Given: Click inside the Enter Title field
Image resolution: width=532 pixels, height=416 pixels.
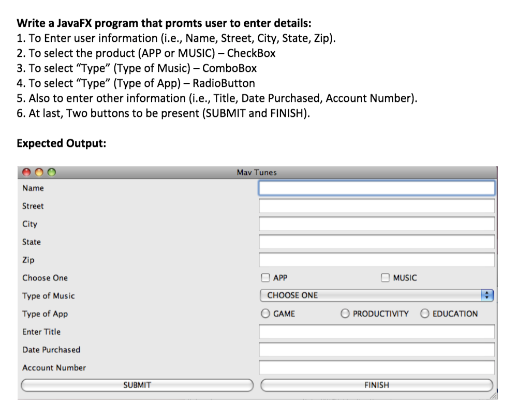Looking at the screenshot, I should click(x=377, y=332).
